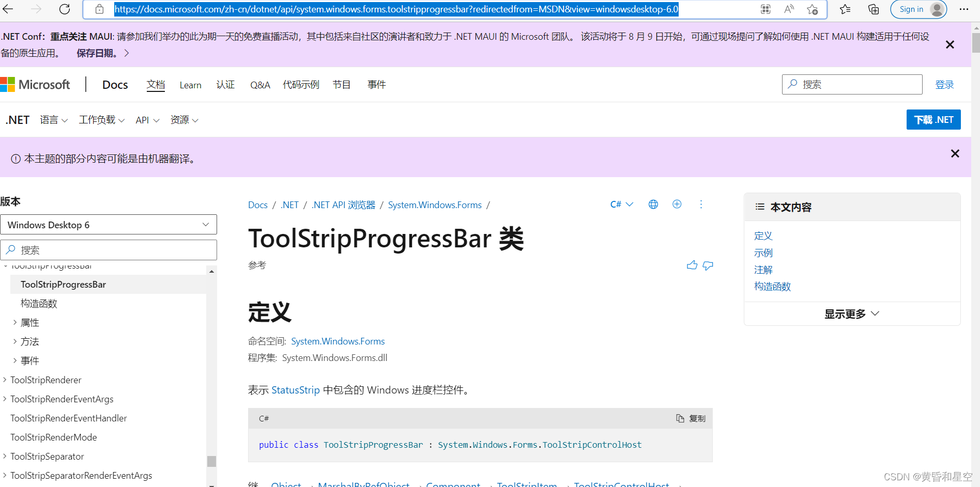Click System.Windows.Forms breadcrumb link
The width and height of the screenshot is (980, 487).
[x=435, y=205]
